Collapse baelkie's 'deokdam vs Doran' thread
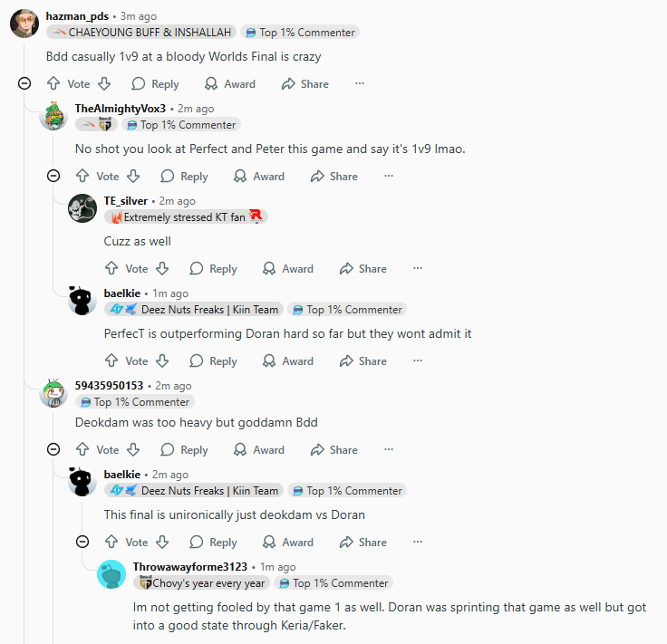The width and height of the screenshot is (667, 644). point(82,542)
